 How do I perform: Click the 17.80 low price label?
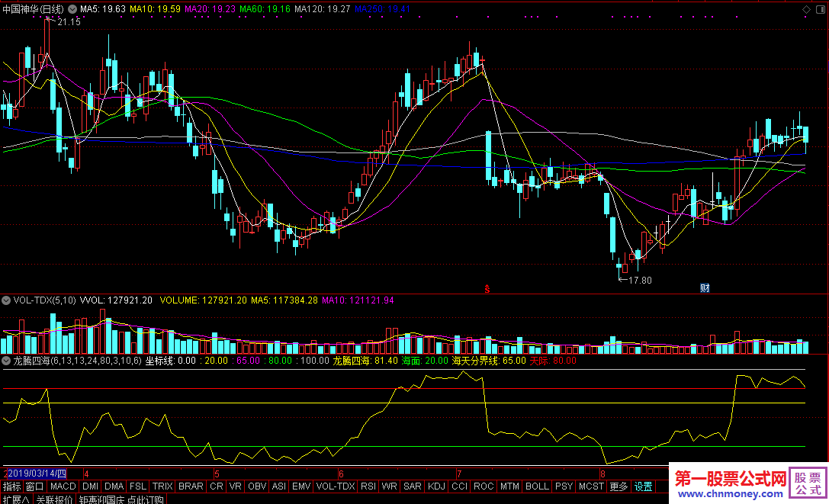pos(640,281)
